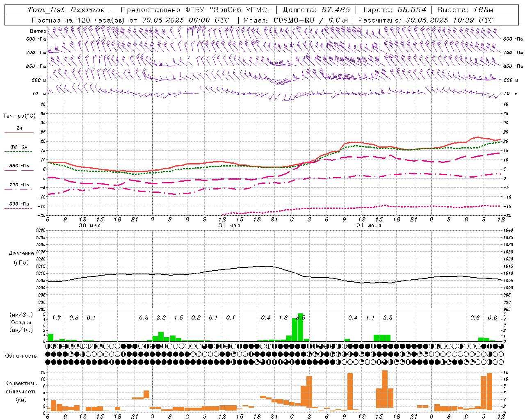Screen dimensions: 525x420
Task: Click the 3-hour precipitation value 1.7
Action: [x=57, y=318]
